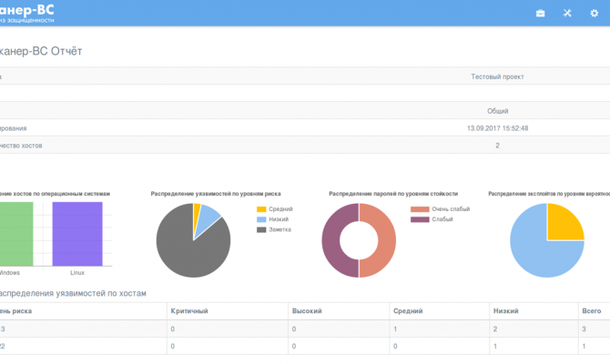Select the Общий value in report table
The width and height of the screenshot is (610, 364).
click(498, 111)
